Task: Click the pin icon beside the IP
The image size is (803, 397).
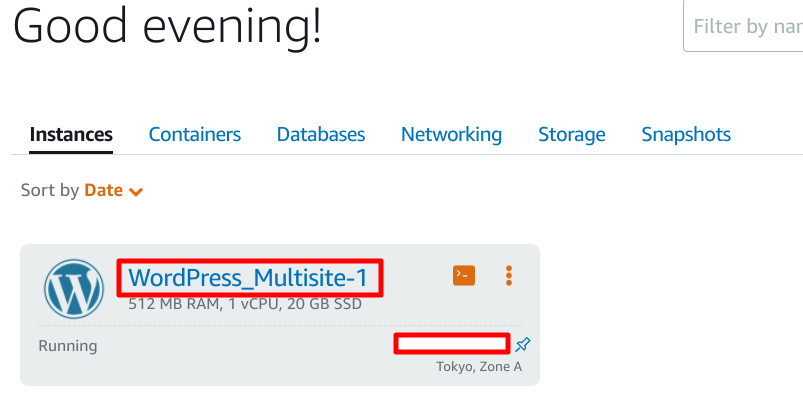Action: (523, 345)
